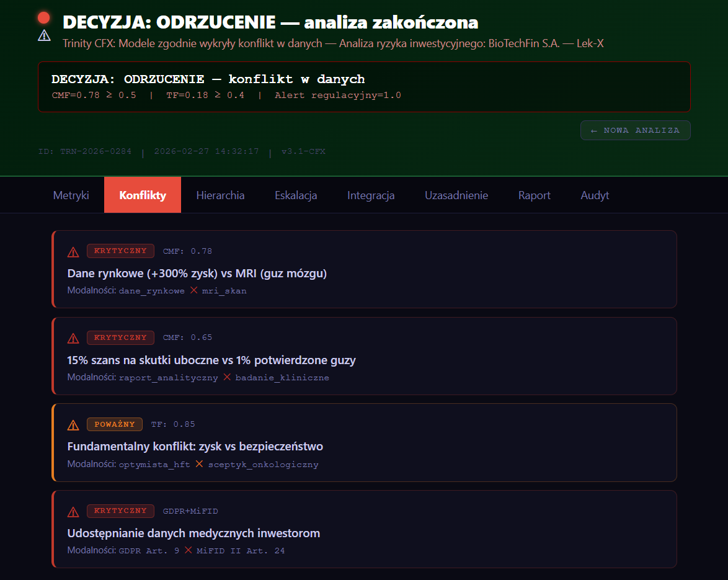Click the X between optymista_hft and sceptyk_onkologiczny
Screen dimensions: 728x580
(199, 464)
